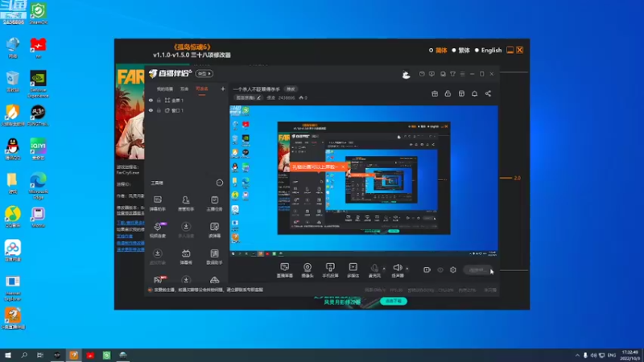
Task: Select the Simplified Chinese radio in trainer
Action: pos(431,50)
